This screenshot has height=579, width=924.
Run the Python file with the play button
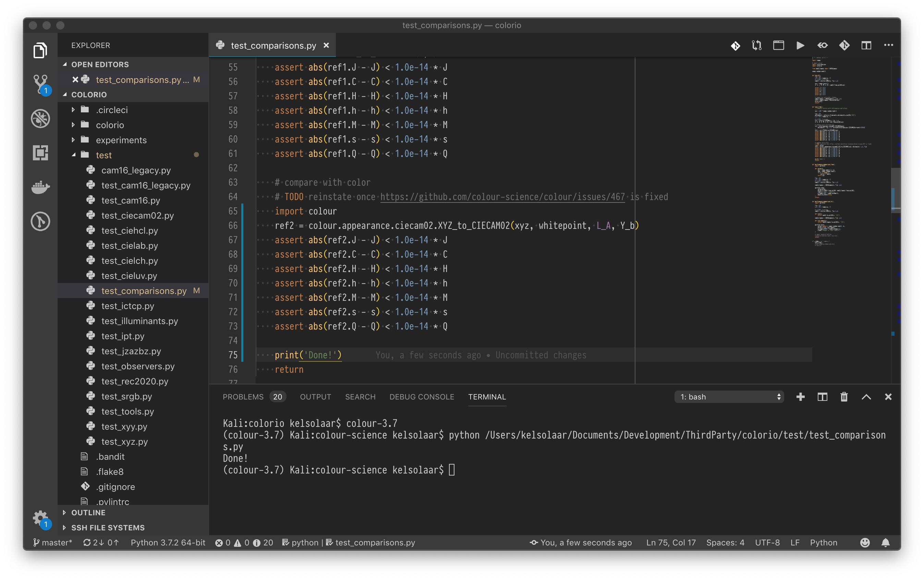[x=800, y=45]
